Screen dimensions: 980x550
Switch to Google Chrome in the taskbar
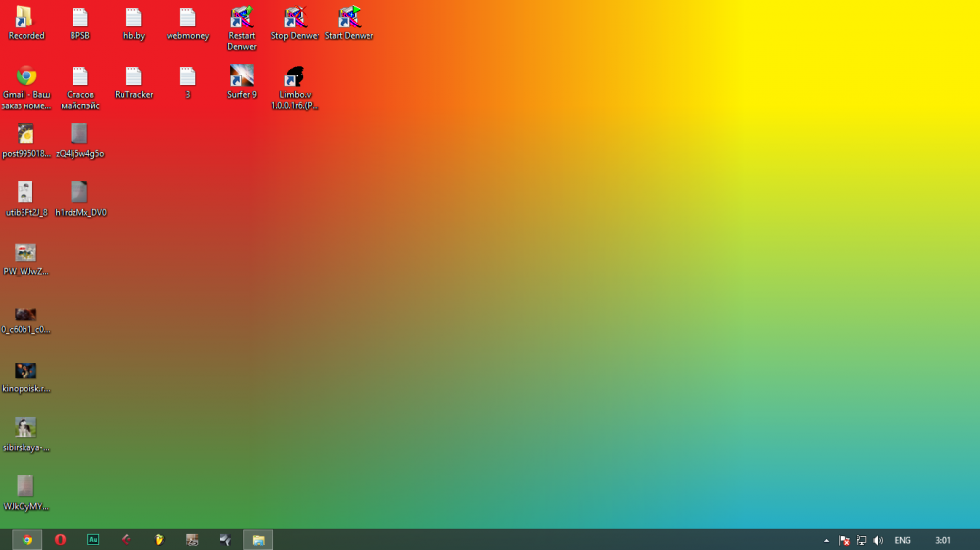pyautogui.click(x=27, y=540)
